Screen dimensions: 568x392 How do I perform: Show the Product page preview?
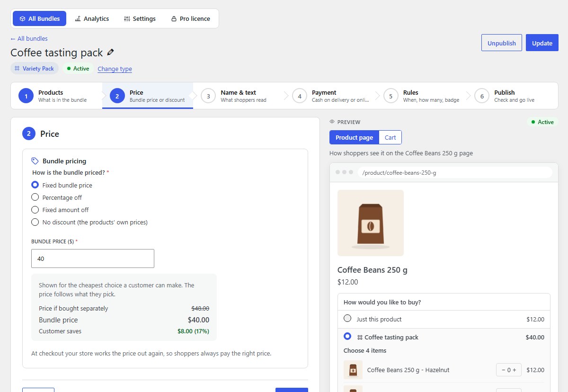(x=354, y=137)
